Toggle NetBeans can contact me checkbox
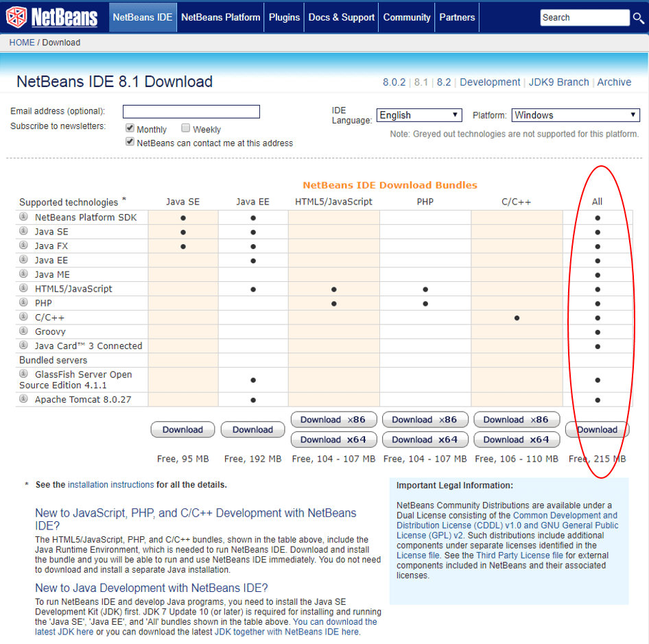 point(130,142)
